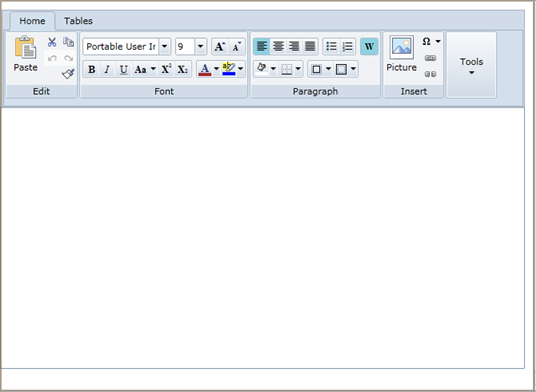Viewport: 536px width, 392px height.
Task: Open the font size dropdown arrow
Action: click(201, 46)
